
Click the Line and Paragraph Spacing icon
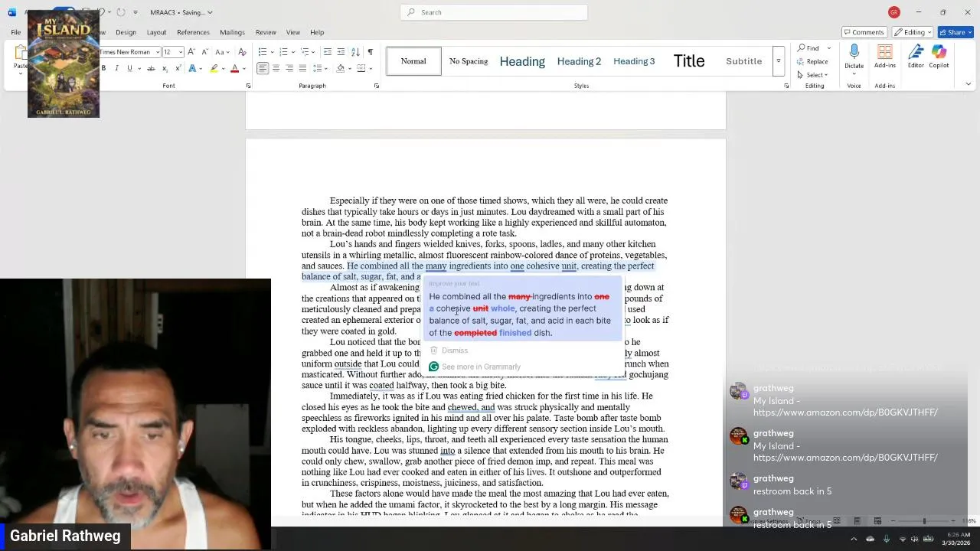pos(318,68)
